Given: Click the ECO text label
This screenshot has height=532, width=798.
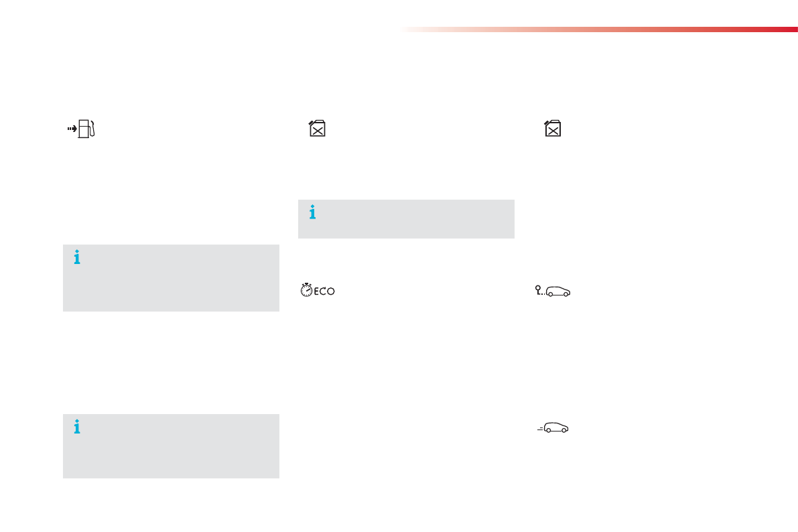Looking at the screenshot, I should (x=324, y=291).
